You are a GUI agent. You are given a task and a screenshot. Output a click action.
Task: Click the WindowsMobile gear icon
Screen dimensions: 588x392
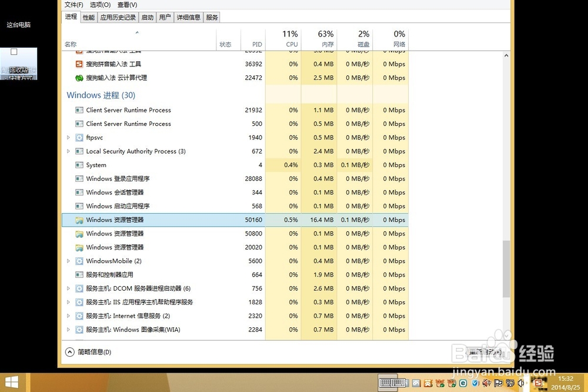[x=79, y=261]
